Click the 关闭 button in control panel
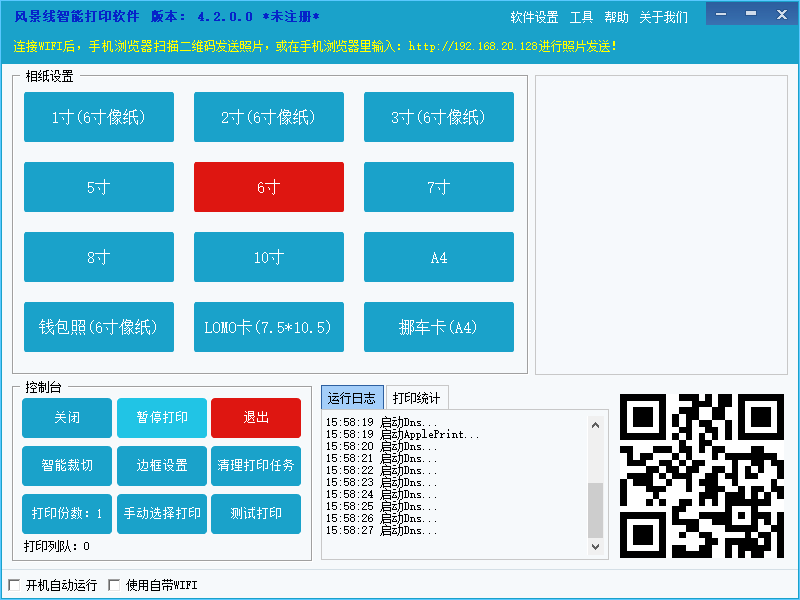The image size is (800, 600). 67,417
